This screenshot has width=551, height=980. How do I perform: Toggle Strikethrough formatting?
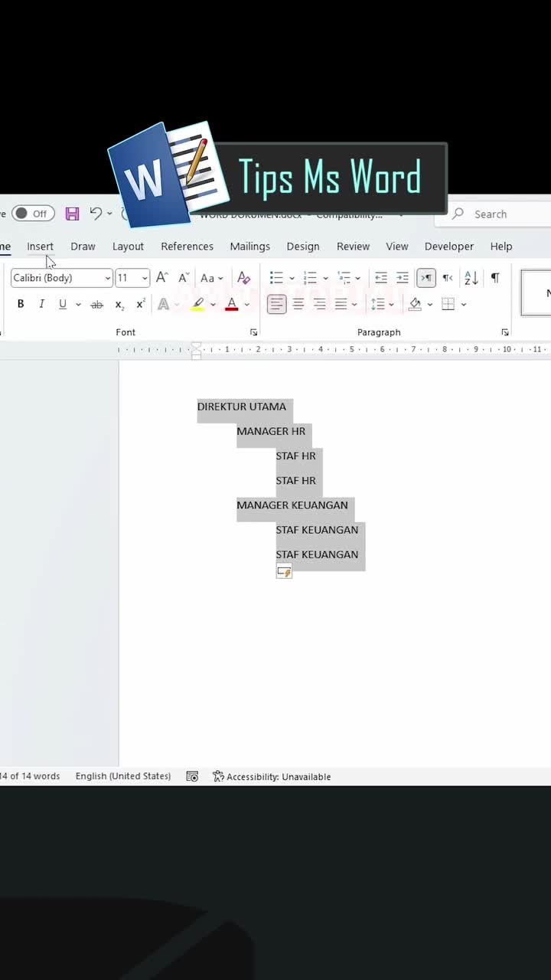click(x=96, y=304)
